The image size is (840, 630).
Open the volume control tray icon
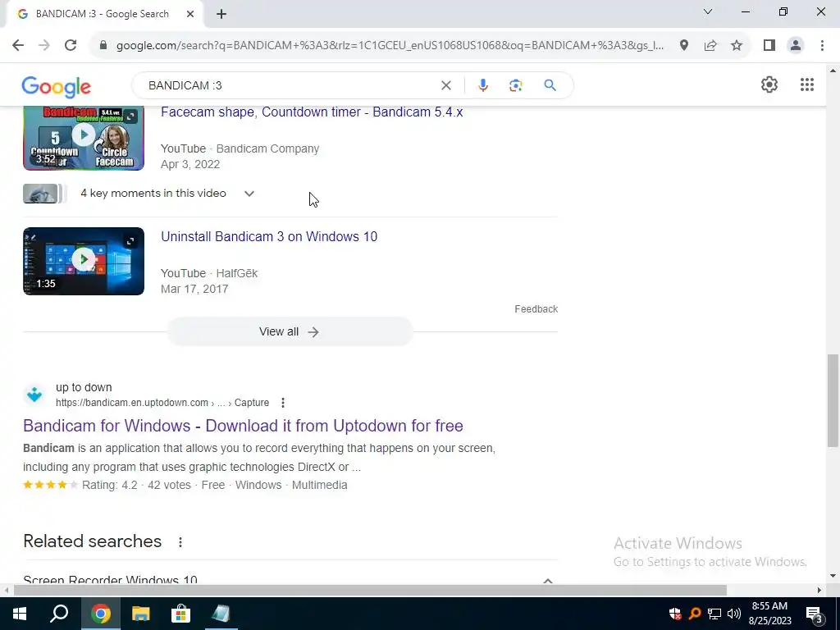(x=734, y=614)
